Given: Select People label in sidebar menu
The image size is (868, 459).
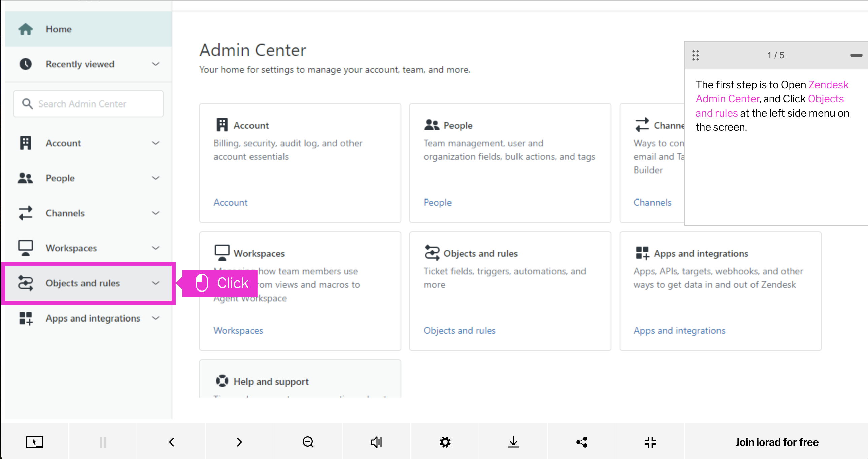Looking at the screenshot, I should (60, 178).
